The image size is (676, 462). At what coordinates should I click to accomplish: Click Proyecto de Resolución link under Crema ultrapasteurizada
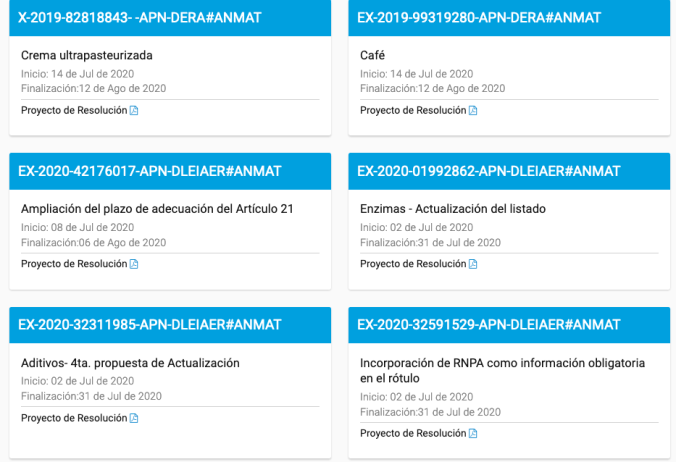tap(74, 110)
